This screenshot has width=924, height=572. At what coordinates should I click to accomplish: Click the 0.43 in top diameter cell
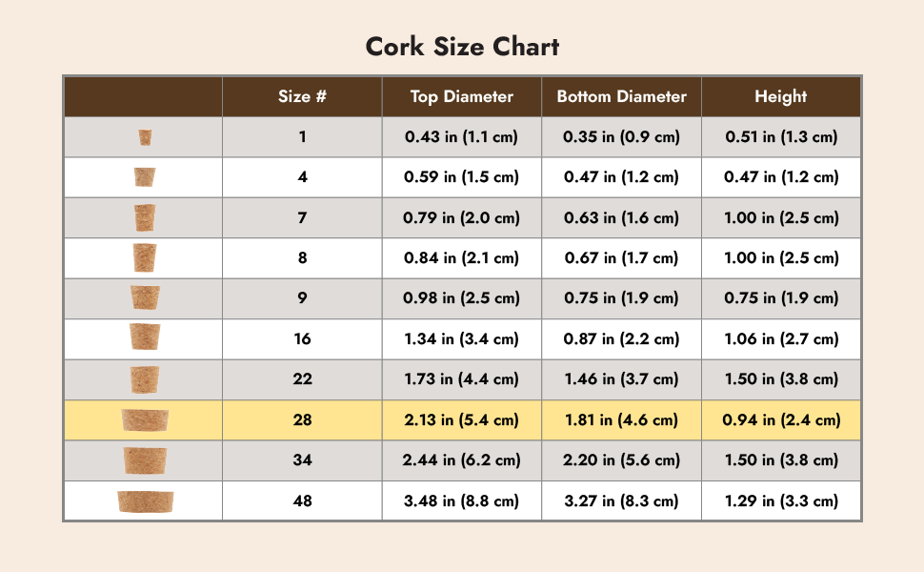462,137
